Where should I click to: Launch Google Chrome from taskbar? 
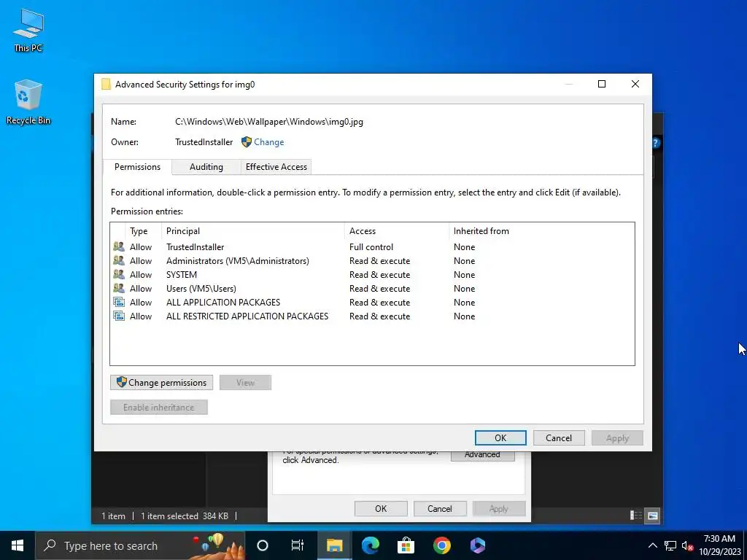tap(441, 545)
